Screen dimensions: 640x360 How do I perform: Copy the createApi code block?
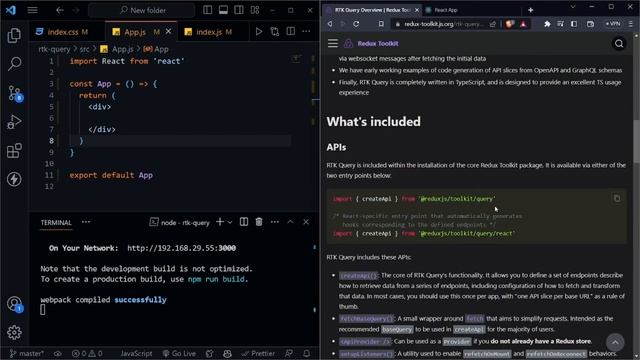pos(617,198)
